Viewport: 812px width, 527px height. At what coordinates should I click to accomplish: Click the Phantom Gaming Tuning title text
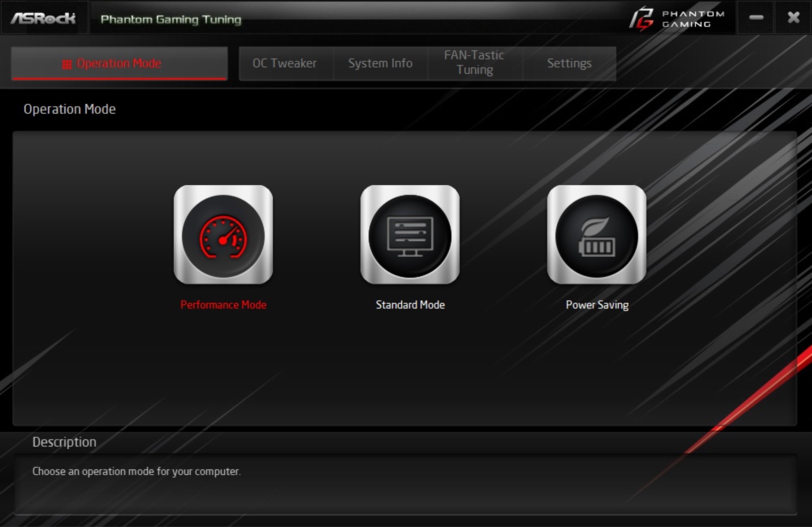[171, 19]
